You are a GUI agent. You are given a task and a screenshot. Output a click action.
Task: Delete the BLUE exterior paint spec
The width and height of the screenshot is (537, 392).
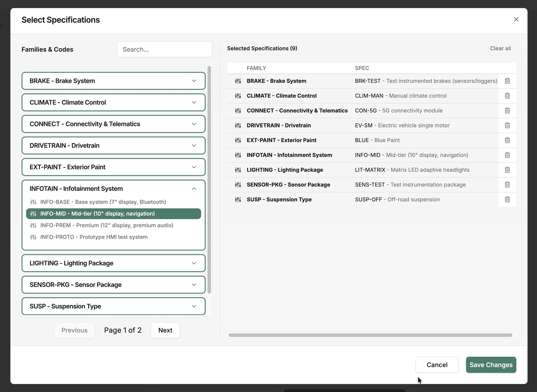tap(507, 140)
